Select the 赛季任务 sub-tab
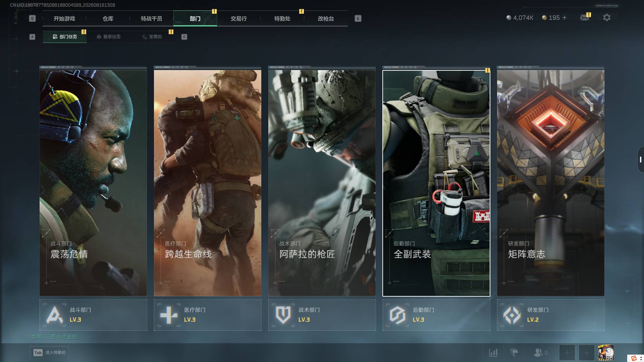The height and width of the screenshot is (362, 644). click(x=108, y=37)
